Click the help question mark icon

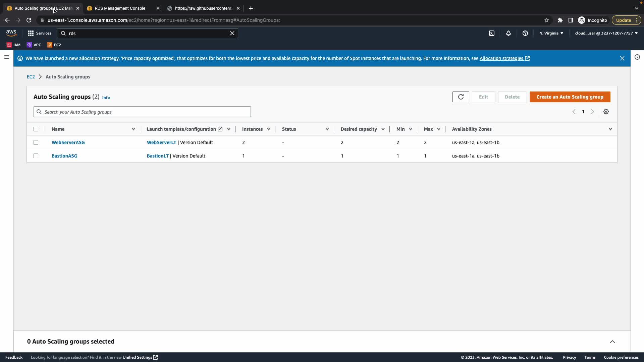coord(525,33)
